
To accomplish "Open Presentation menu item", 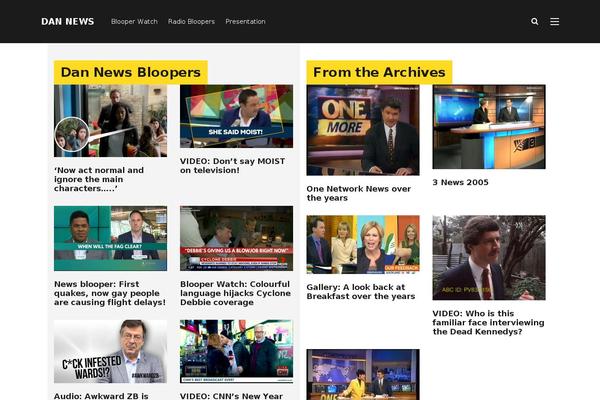I will click(245, 21).
